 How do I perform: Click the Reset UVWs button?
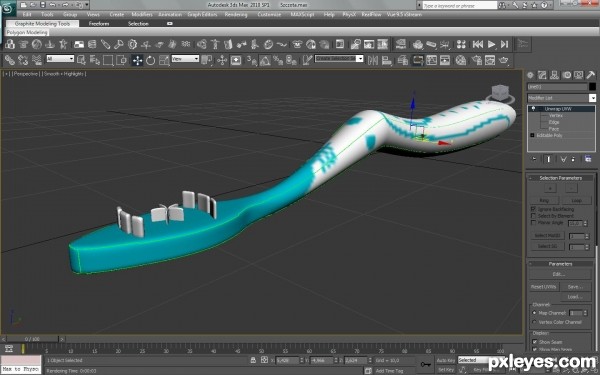click(x=544, y=287)
